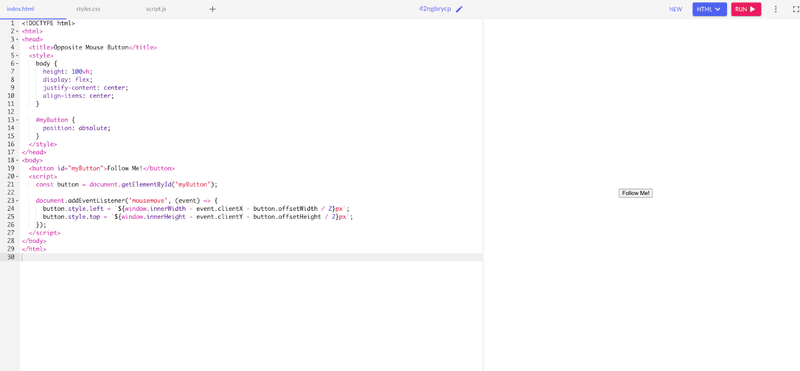This screenshot has width=800, height=371.
Task: Run the code with the RUN button
Action: pos(746,9)
